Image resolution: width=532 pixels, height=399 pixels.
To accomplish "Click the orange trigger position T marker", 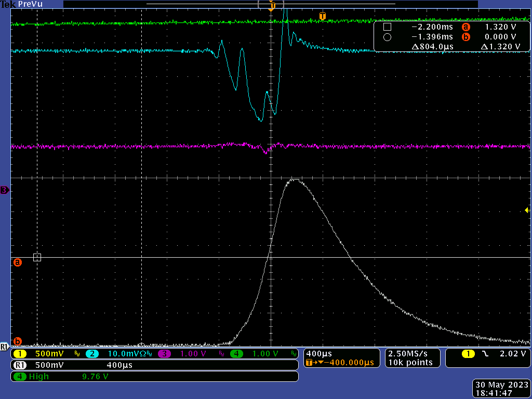I will coord(322,17).
